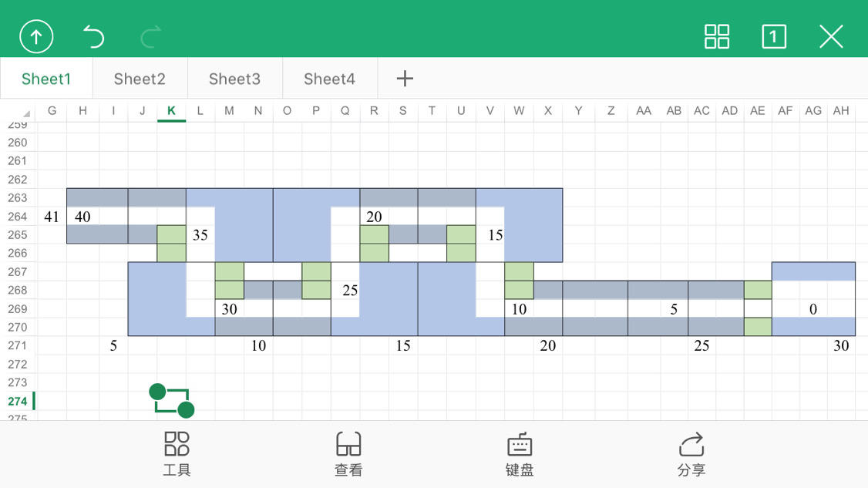This screenshot has width=868, height=488.
Task: Select the row 274 header
Action: click(17, 401)
